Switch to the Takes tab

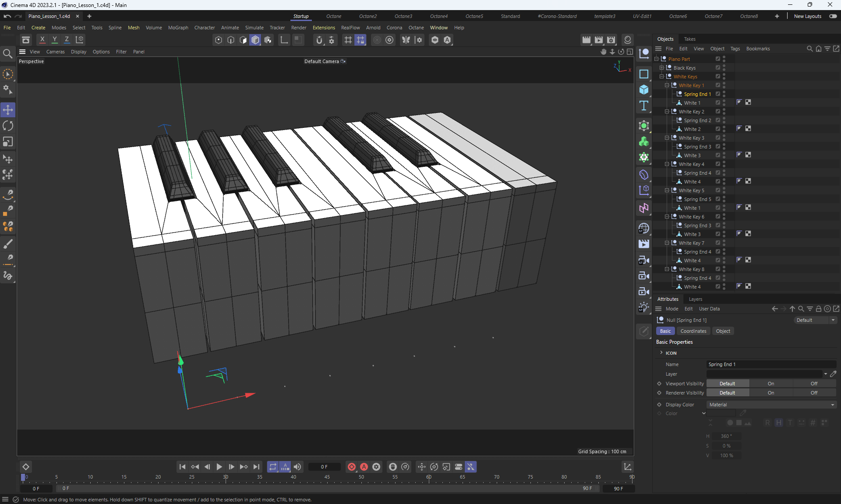point(689,39)
